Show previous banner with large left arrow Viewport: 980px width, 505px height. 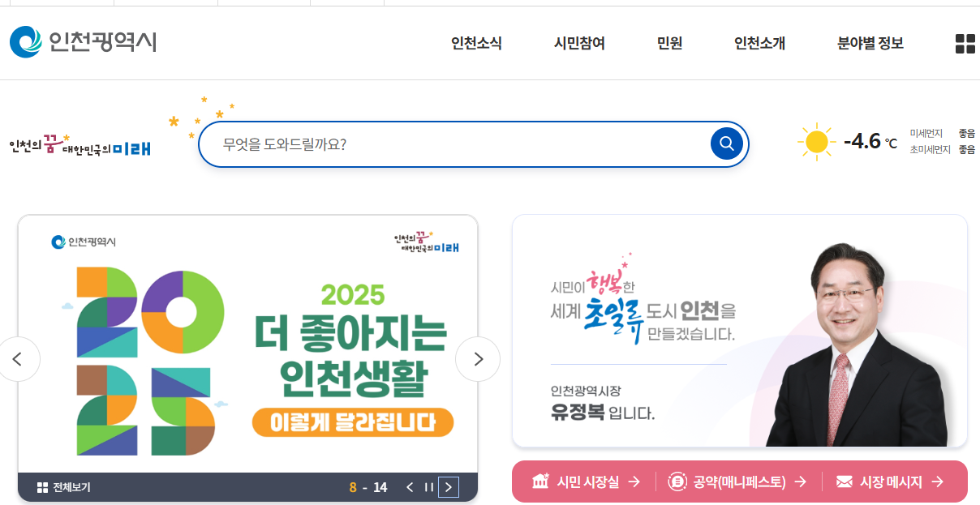[x=18, y=359]
